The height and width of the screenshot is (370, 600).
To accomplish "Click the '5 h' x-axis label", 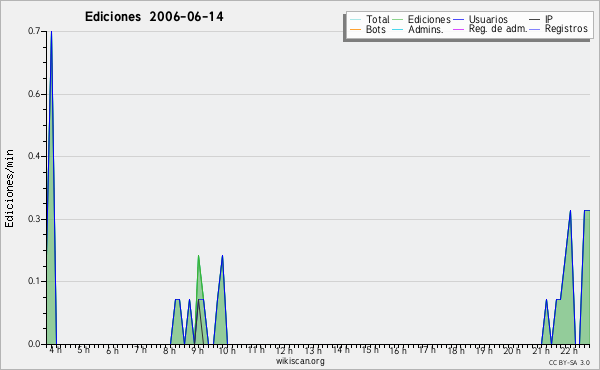I will coord(83,350).
